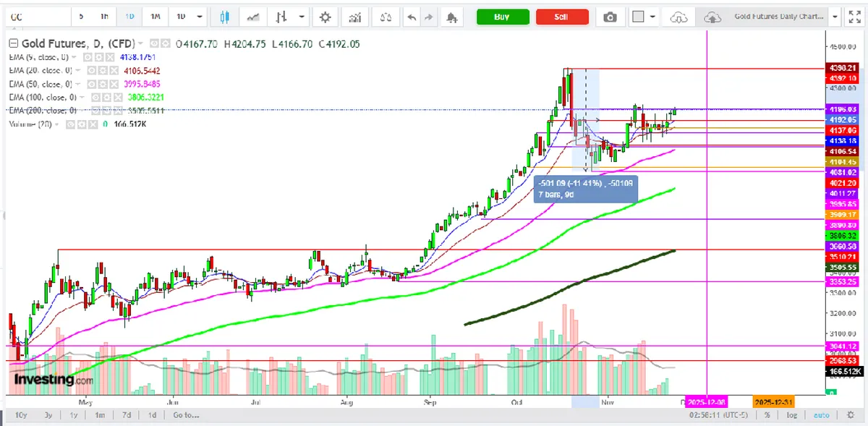Undo the last chart action
The image size is (868, 426).
click(412, 17)
